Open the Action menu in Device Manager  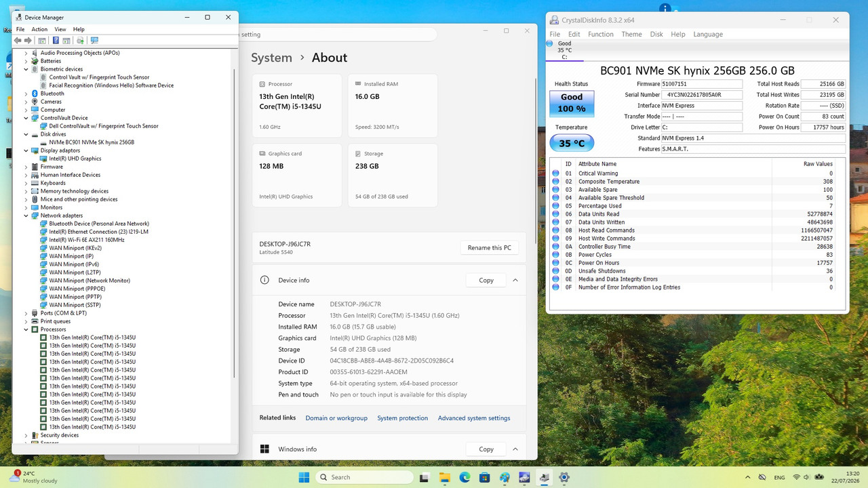39,29
